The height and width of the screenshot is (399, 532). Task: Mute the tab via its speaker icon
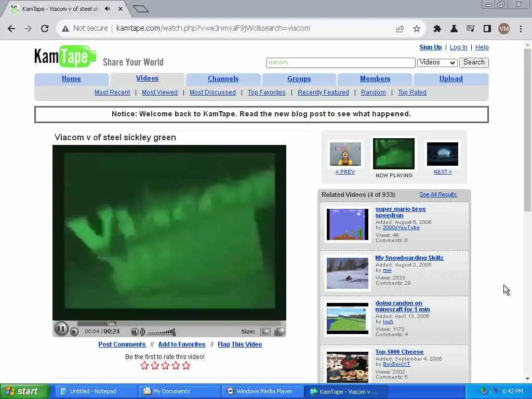click(x=108, y=9)
